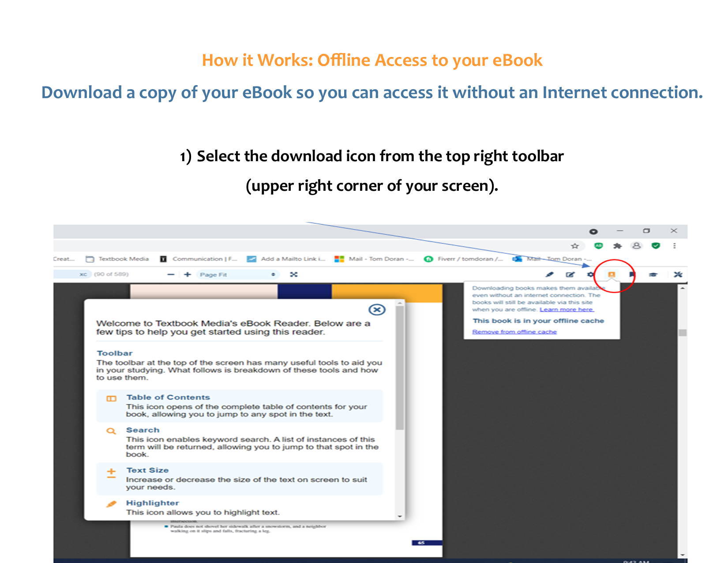Open the annotation/note editing tool
This screenshot has width=728, height=563.
click(x=570, y=274)
